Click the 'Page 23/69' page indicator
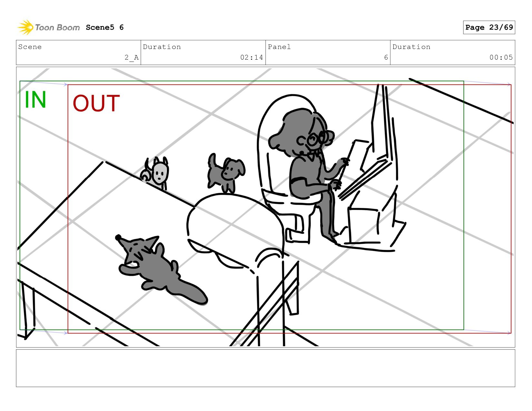This screenshot has width=532, height=411. click(489, 27)
